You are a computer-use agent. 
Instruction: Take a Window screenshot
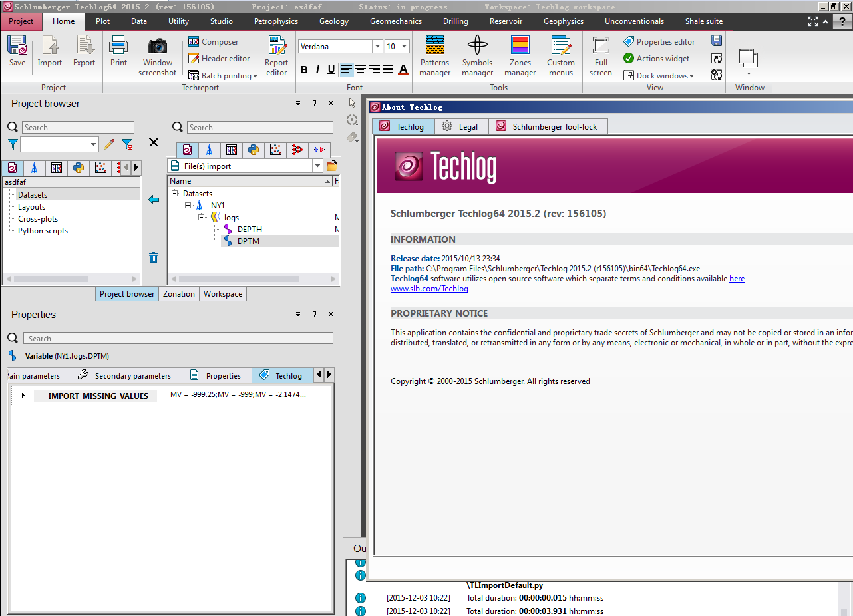158,57
